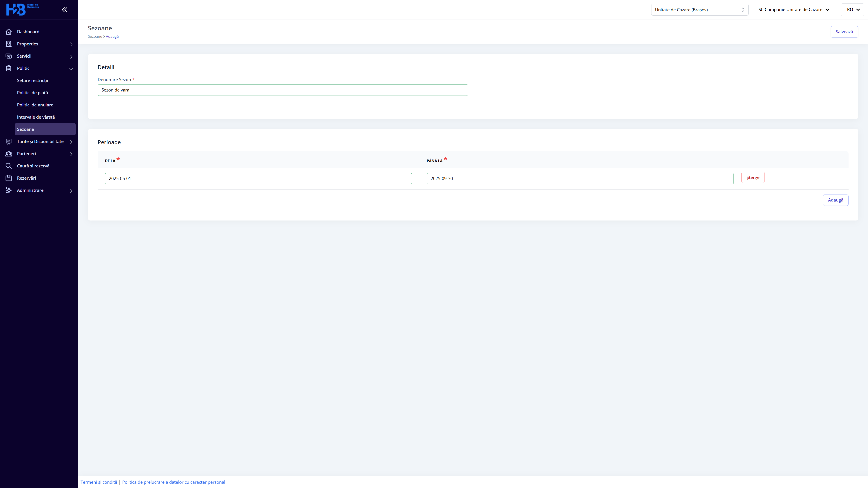Image resolution: width=868 pixels, height=488 pixels.
Task: Click the H2B Hotel to Business logo
Action: tap(22, 9)
